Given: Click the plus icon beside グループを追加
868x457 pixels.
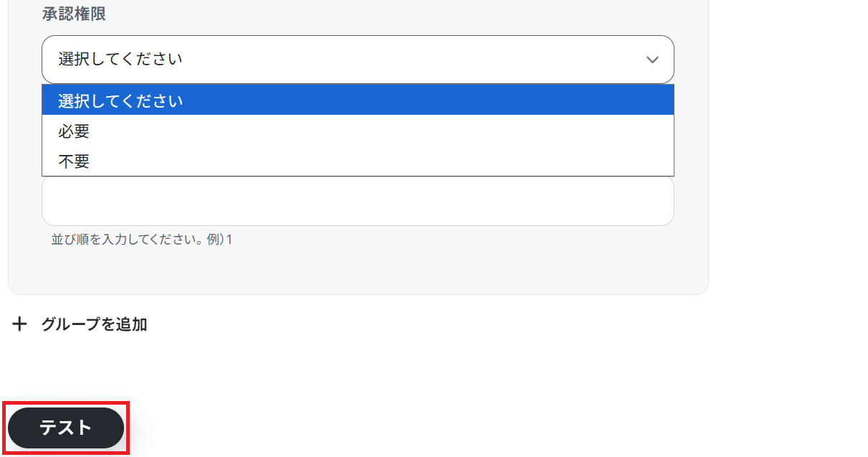Looking at the screenshot, I should (19, 324).
